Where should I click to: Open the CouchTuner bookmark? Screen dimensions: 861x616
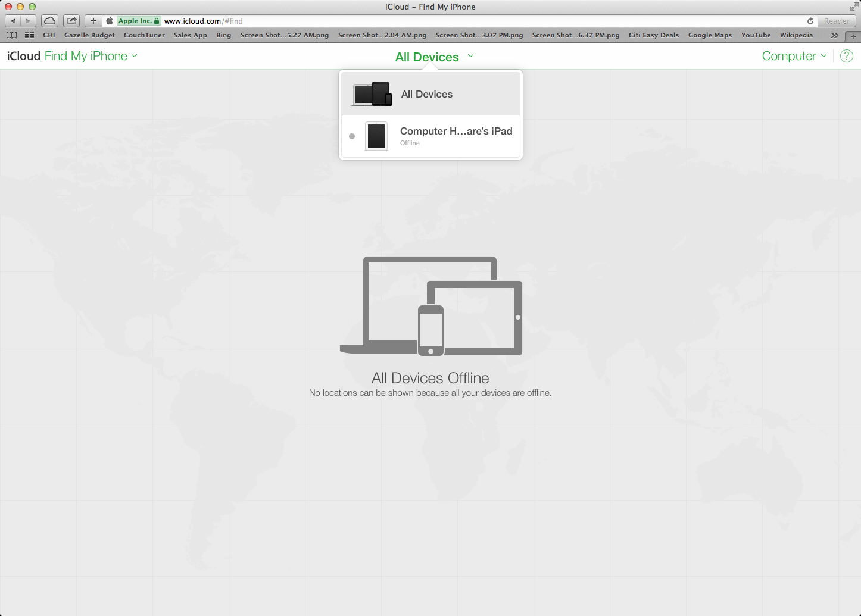click(x=144, y=35)
